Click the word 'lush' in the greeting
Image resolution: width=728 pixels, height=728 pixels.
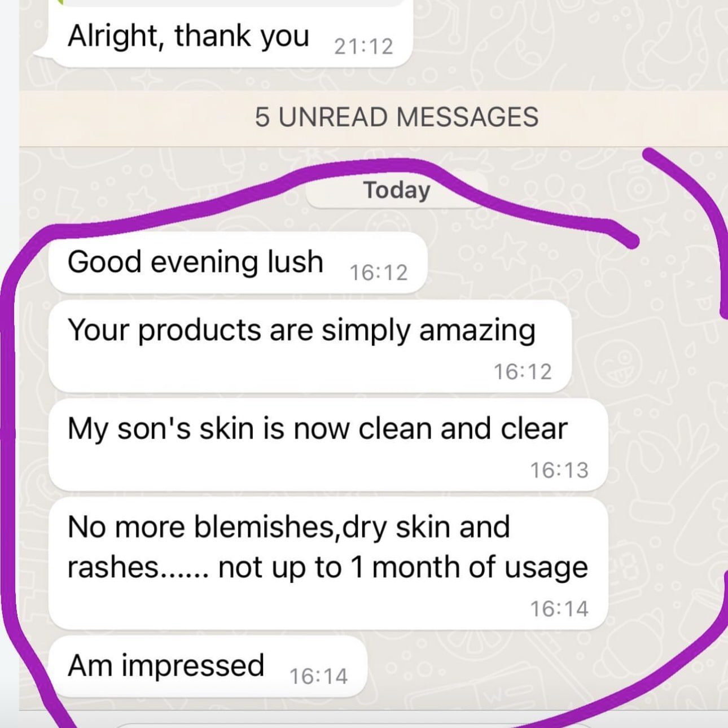click(x=295, y=262)
